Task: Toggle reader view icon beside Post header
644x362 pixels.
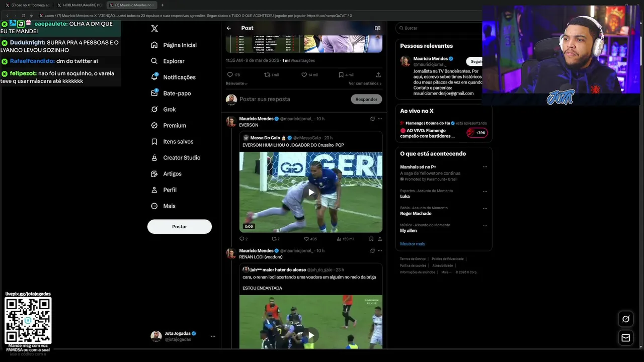Action: [x=377, y=28]
